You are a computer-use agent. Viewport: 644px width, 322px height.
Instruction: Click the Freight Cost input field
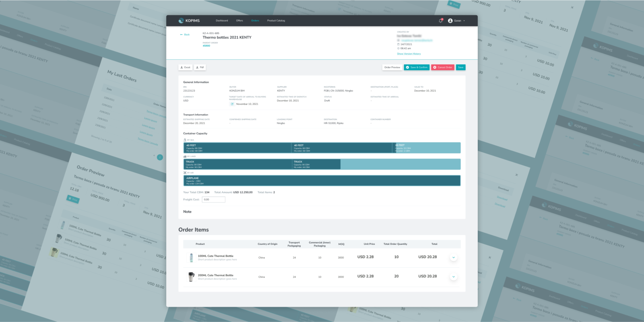213,200
